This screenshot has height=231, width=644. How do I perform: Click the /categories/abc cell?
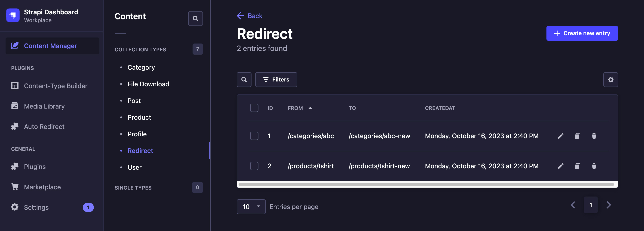311,136
